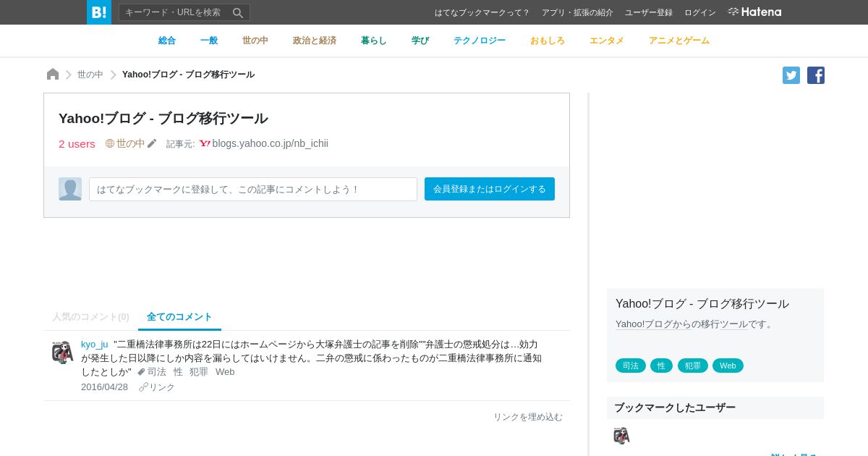Select 学び category
The width and height of the screenshot is (868, 456).
pyautogui.click(x=420, y=41)
